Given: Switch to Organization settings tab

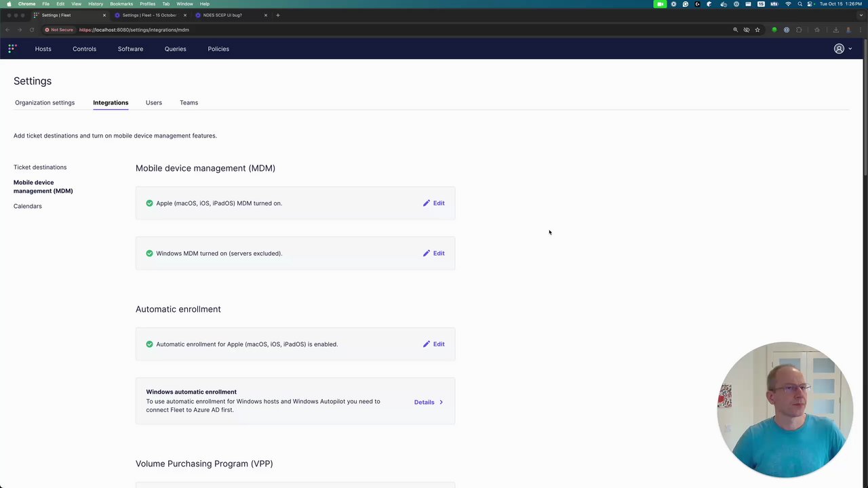Looking at the screenshot, I should [45, 103].
